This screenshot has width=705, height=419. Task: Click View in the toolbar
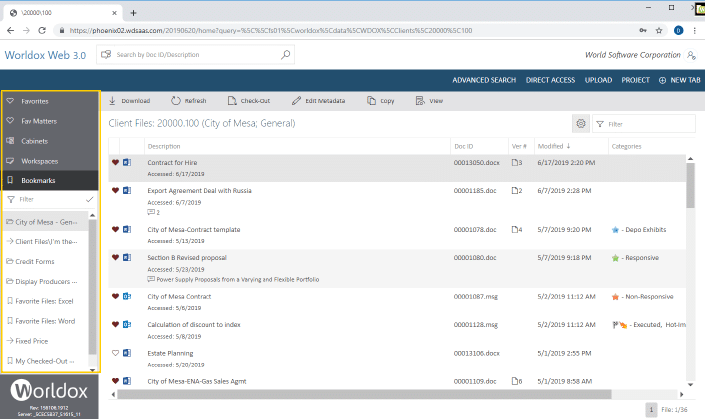429,101
